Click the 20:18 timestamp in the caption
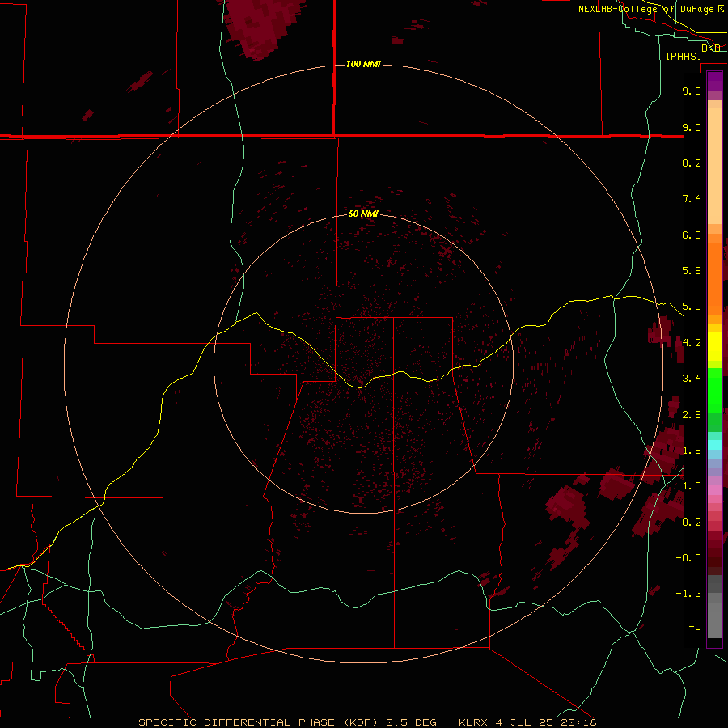Image resolution: width=728 pixels, height=728 pixels. [x=580, y=722]
